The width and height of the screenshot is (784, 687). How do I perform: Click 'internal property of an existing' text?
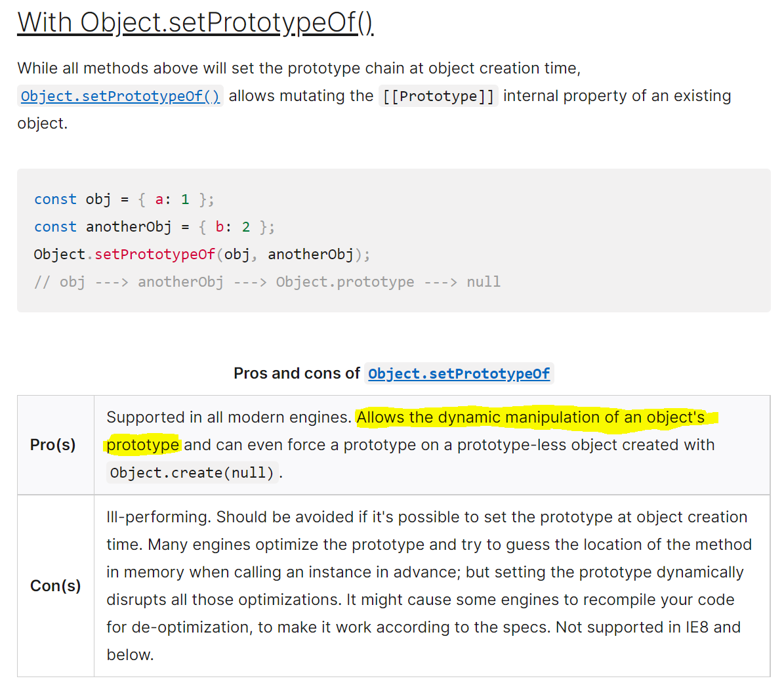pyautogui.click(x=617, y=96)
